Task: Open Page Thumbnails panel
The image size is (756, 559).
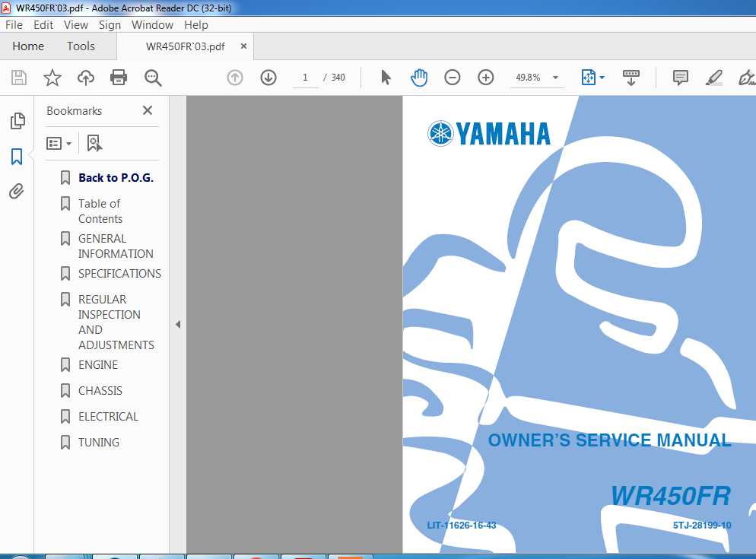Action: click(17, 121)
